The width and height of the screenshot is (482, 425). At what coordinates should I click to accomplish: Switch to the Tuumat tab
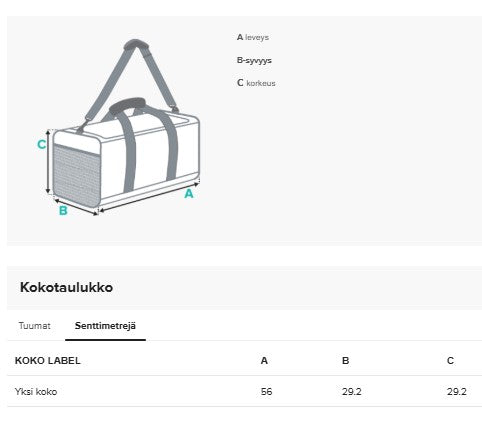pyautogui.click(x=34, y=326)
